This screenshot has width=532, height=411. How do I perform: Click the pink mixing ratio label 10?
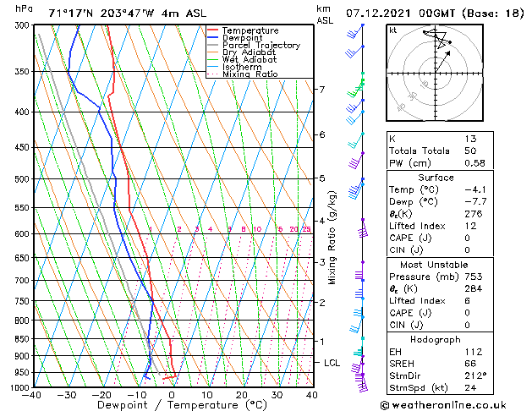coord(257,229)
